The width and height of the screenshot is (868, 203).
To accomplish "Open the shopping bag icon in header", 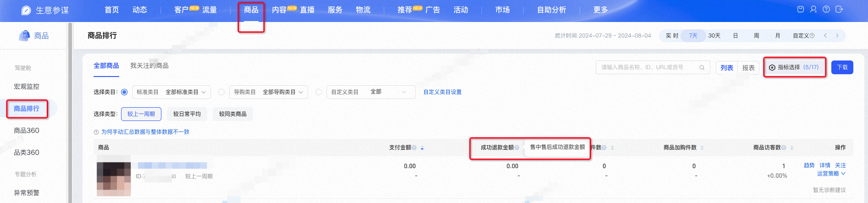I will coord(801,9).
